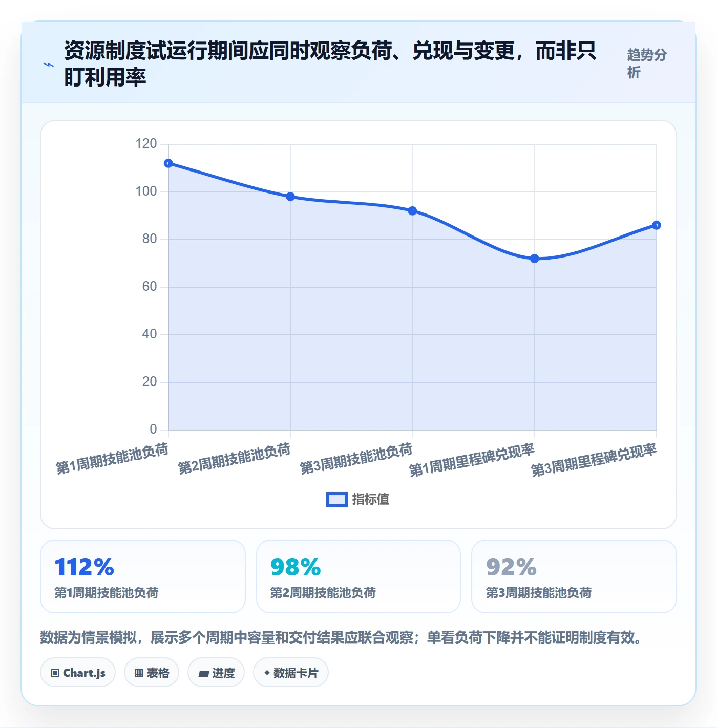Click the 趋势分析 label in the header
The height and width of the screenshot is (728, 717).
point(647,63)
